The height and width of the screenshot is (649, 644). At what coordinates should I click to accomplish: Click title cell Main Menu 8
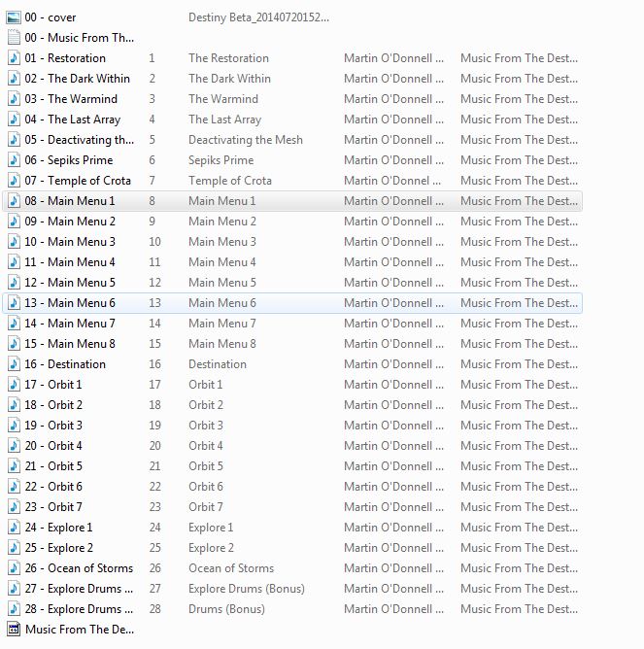tap(221, 344)
